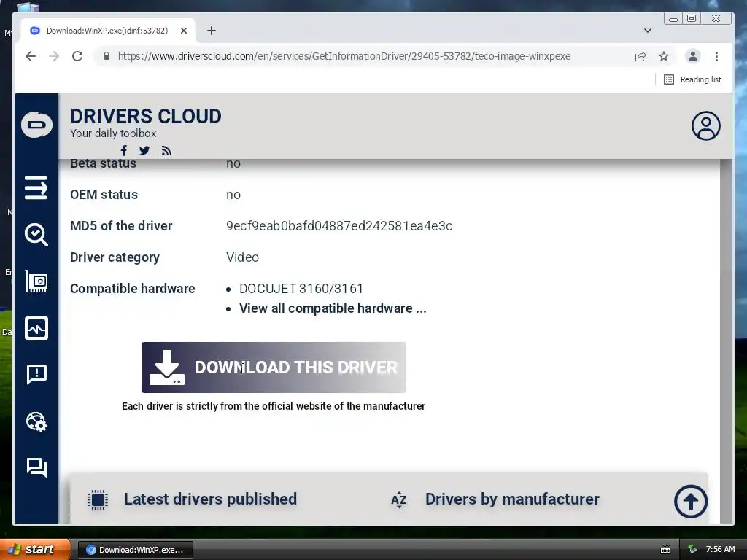Select the Download:WinXP.exe taskbar item
747x560 pixels.
click(136, 550)
